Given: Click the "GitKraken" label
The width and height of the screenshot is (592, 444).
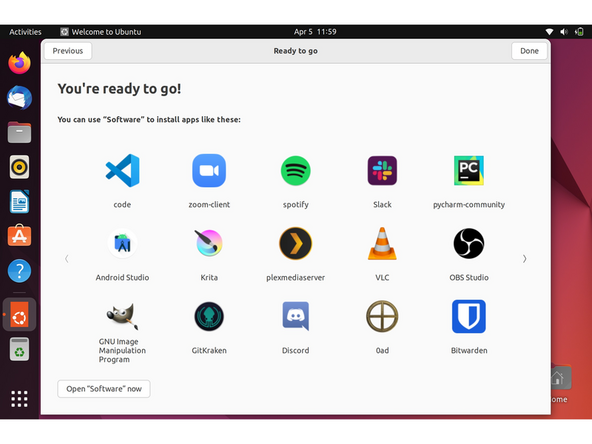Looking at the screenshot, I should pos(209,350).
